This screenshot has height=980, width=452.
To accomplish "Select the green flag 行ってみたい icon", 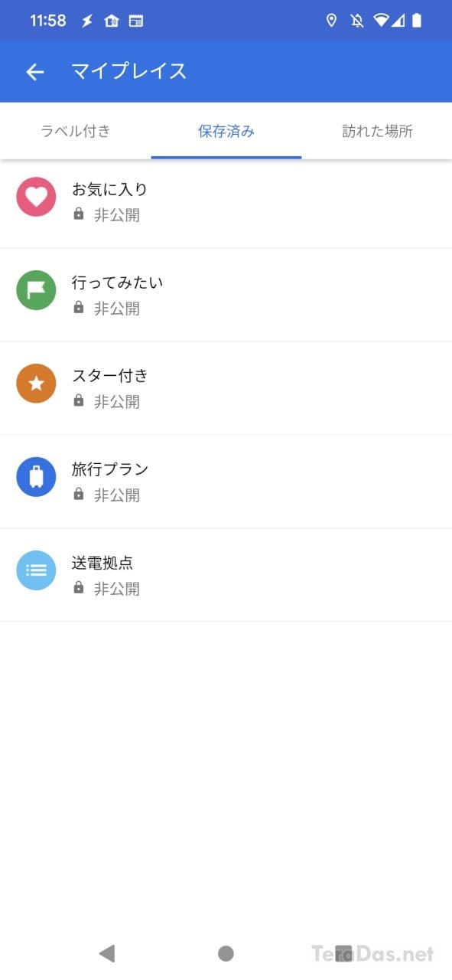I will click(36, 290).
